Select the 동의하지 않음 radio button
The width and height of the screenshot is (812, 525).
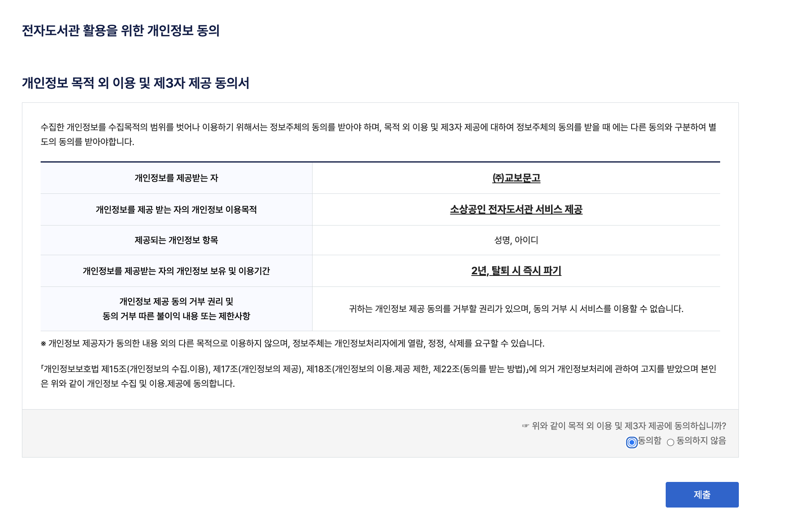point(671,442)
